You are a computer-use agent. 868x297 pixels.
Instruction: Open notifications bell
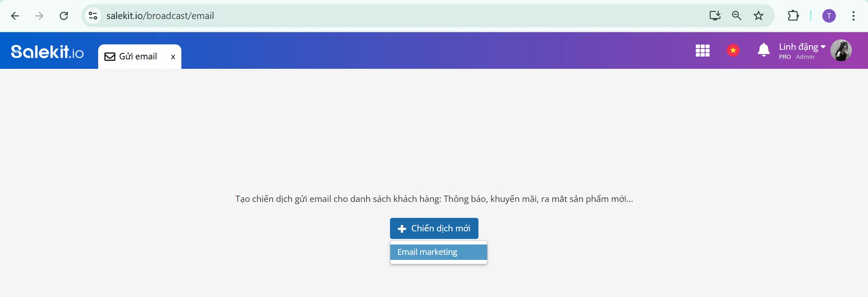(x=764, y=50)
